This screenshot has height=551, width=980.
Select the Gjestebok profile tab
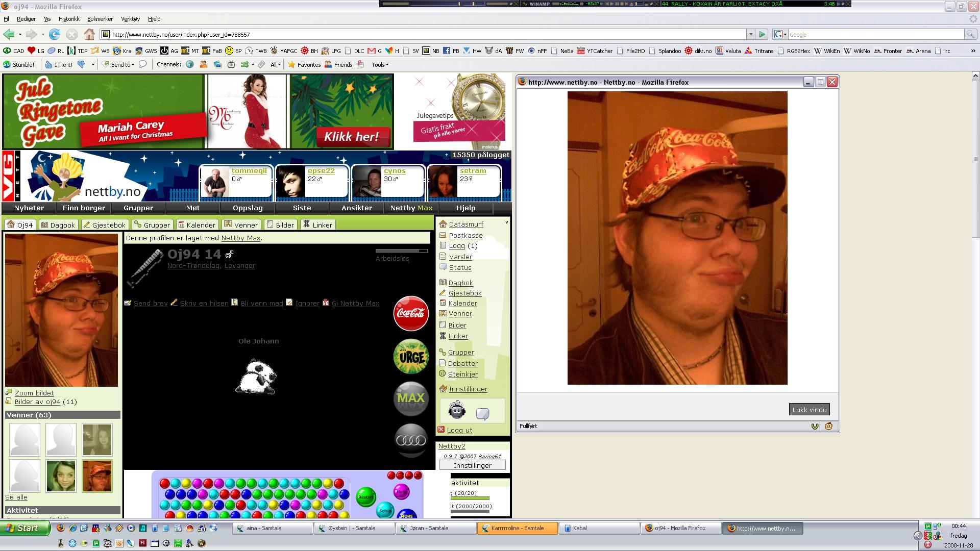[104, 224]
